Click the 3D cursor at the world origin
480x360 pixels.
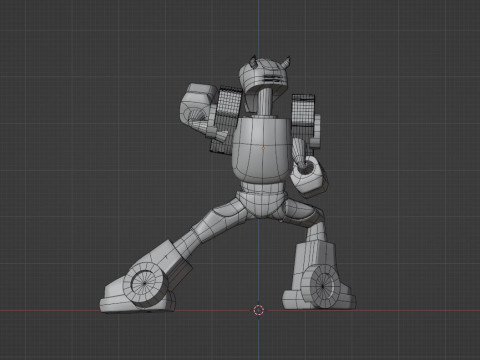259,310
